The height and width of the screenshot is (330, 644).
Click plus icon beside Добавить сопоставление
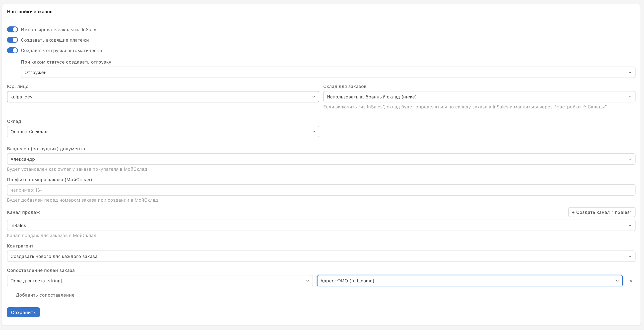click(x=12, y=295)
